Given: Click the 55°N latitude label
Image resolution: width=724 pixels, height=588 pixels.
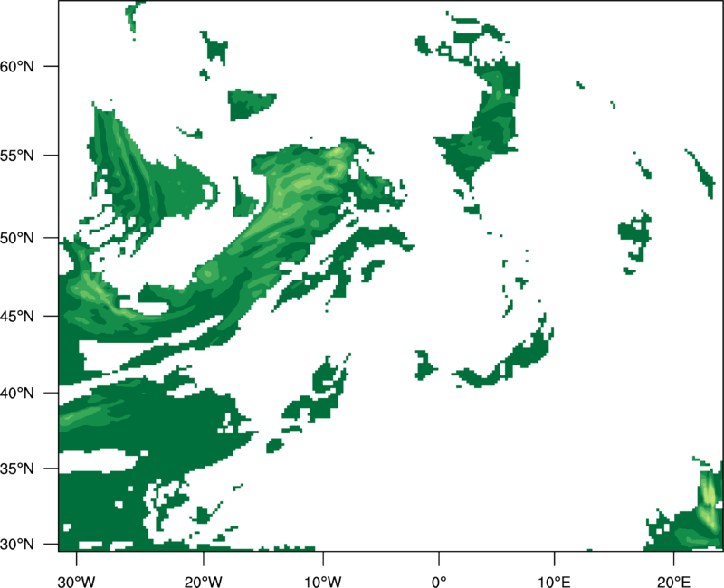Looking at the screenshot, I should point(17,156).
